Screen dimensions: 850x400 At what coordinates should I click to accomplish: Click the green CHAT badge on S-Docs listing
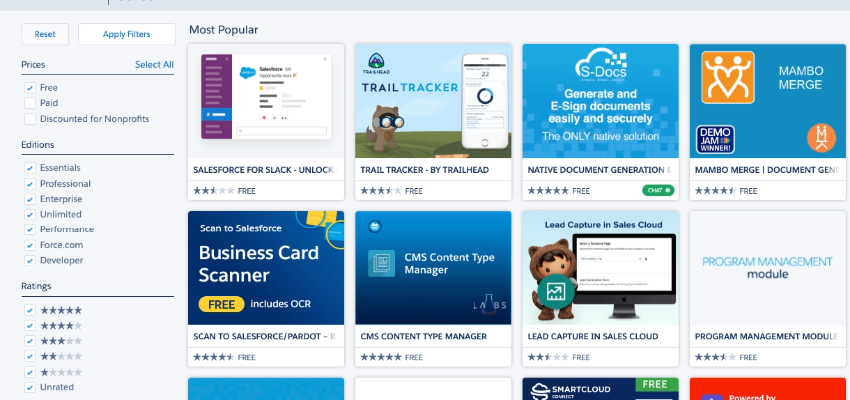(x=659, y=190)
